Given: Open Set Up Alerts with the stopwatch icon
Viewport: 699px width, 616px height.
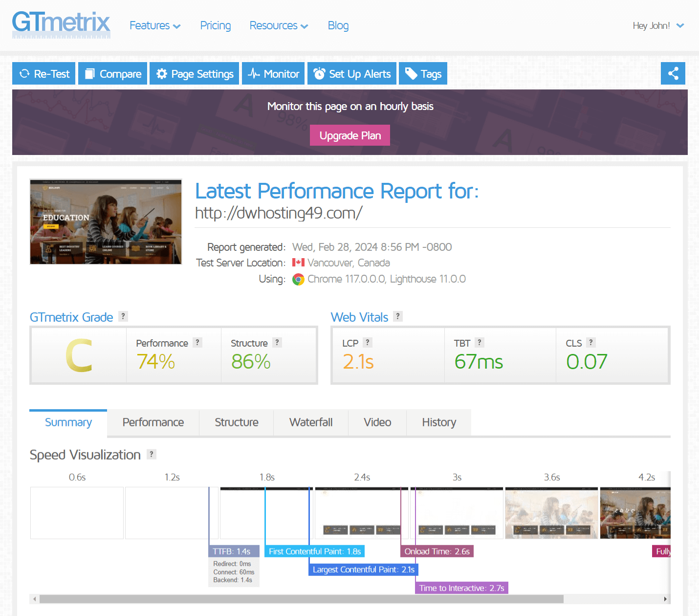Looking at the screenshot, I should coord(319,73).
